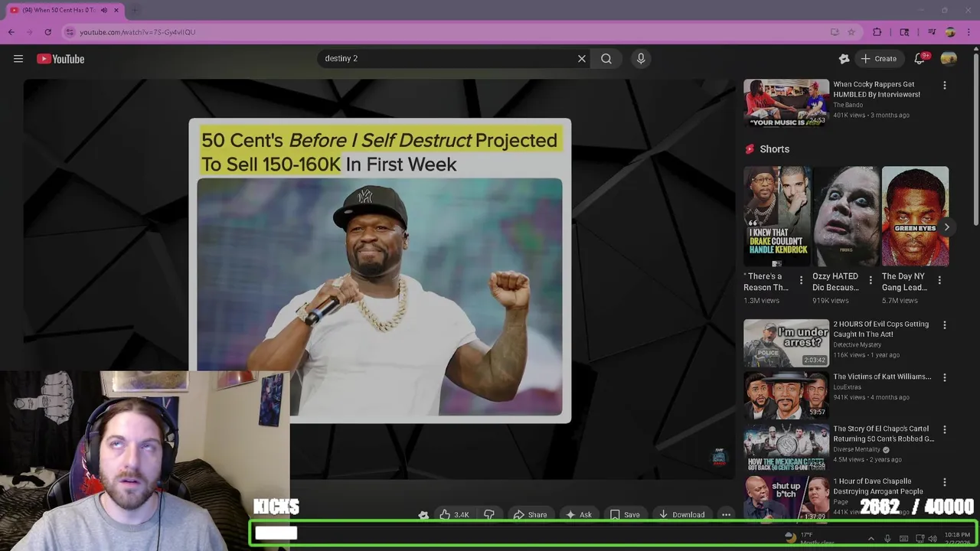
Task: Play the Ozzy HATED short
Action: pos(846,217)
